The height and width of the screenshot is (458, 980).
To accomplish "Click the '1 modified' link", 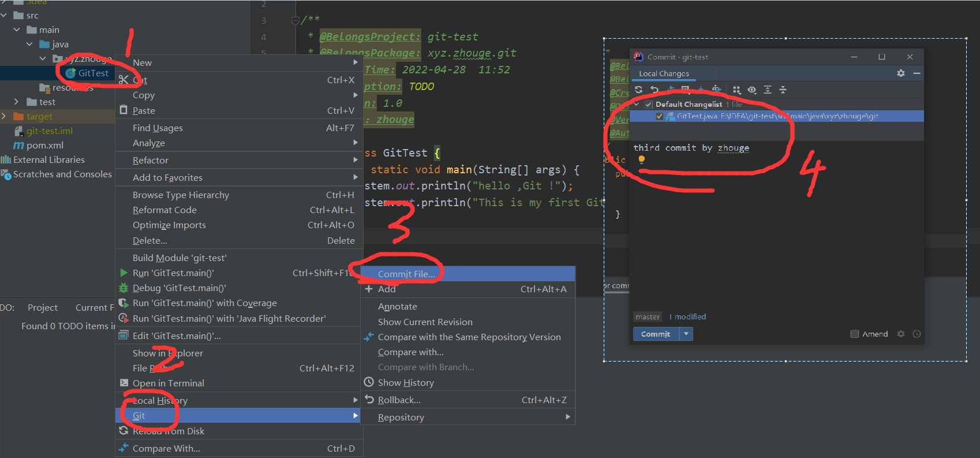I will coord(687,317).
